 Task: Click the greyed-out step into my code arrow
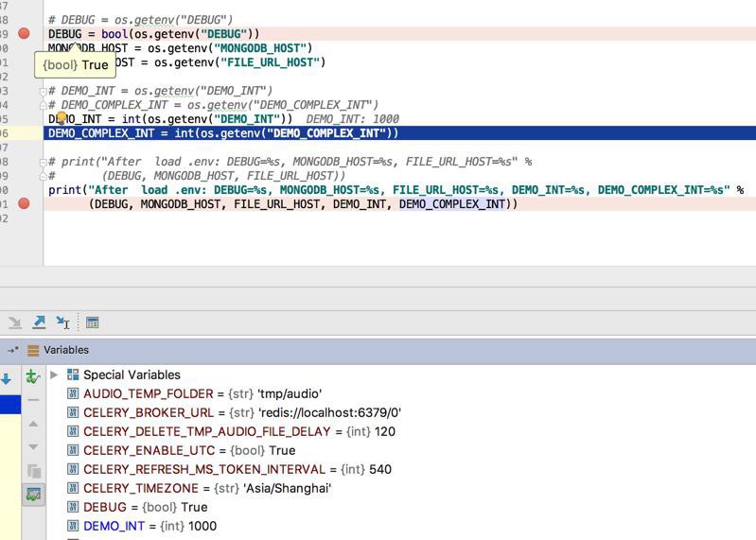point(15,322)
